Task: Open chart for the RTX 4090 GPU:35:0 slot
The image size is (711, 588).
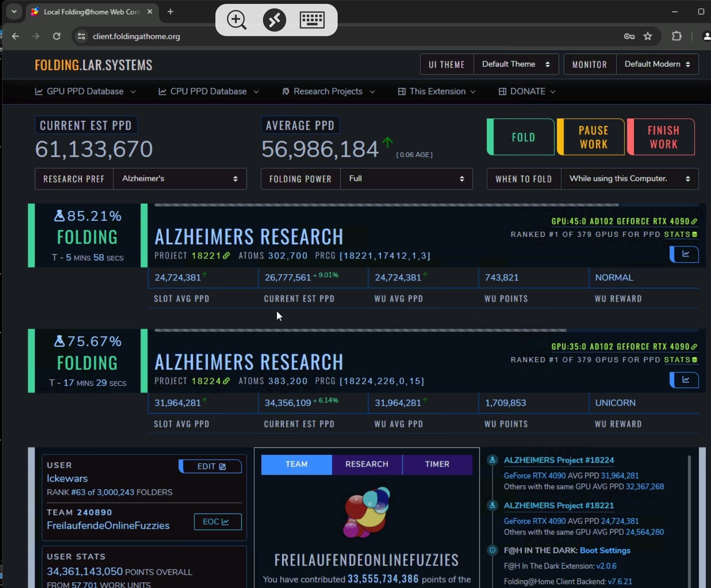Action: tap(685, 380)
